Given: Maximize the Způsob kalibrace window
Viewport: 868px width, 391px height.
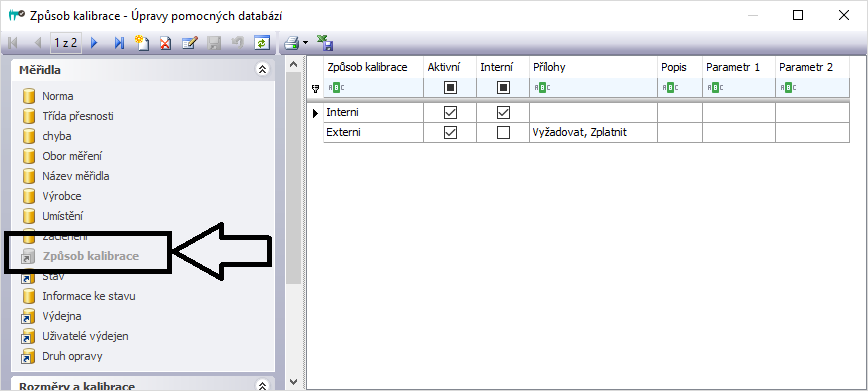Looking at the screenshot, I should [798, 16].
